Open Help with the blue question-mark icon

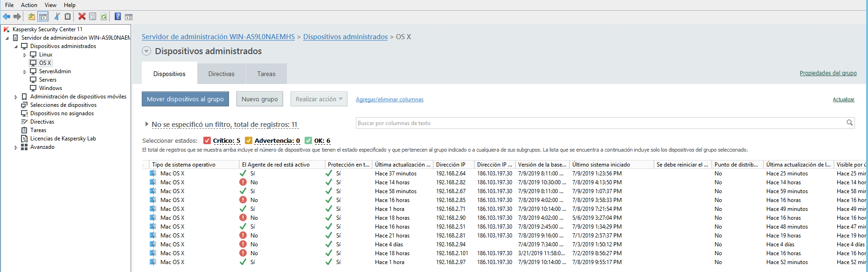point(118,17)
